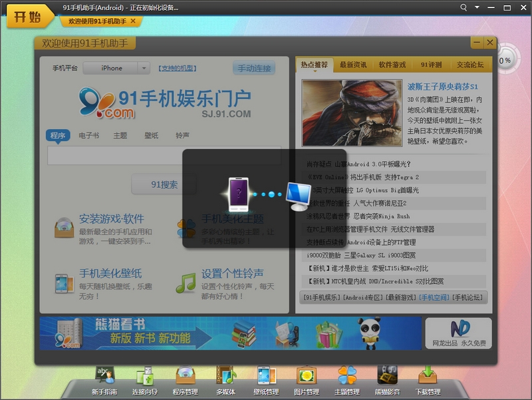Open 图片管理 picture manager icon

pos(305,380)
